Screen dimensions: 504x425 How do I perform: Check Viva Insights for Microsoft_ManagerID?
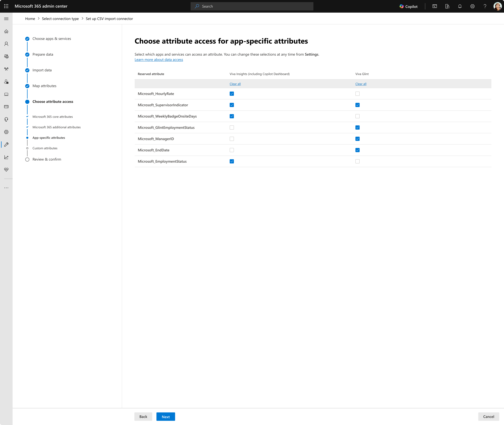(232, 139)
